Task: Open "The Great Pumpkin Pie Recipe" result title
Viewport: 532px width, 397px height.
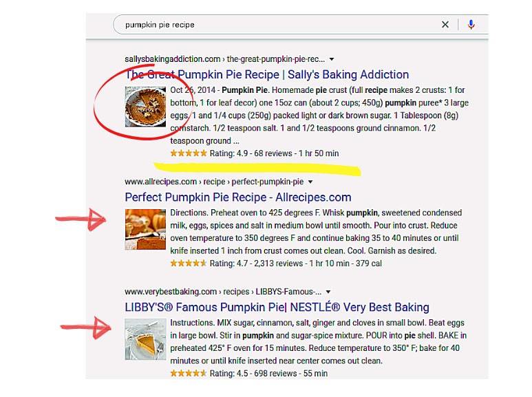Action: [267, 74]
